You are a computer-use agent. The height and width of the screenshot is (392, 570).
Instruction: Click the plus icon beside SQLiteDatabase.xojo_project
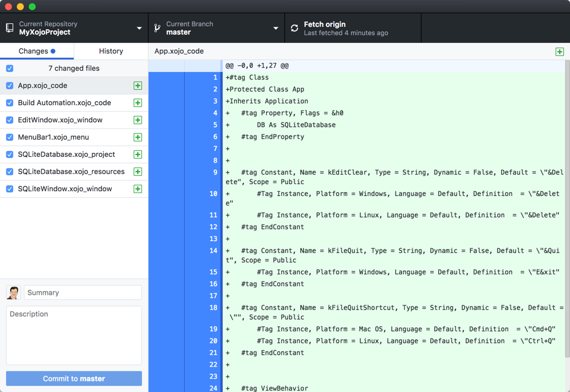tap(138, 154)
